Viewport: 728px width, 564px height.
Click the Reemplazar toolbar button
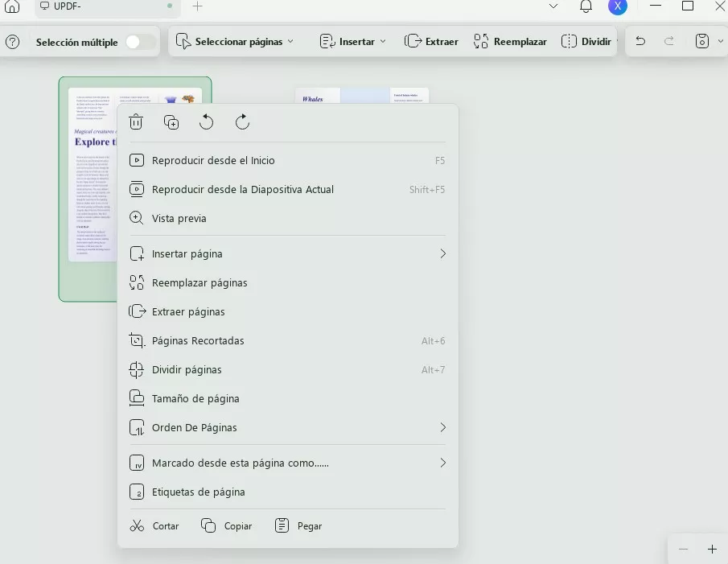[x=510, y=41]
